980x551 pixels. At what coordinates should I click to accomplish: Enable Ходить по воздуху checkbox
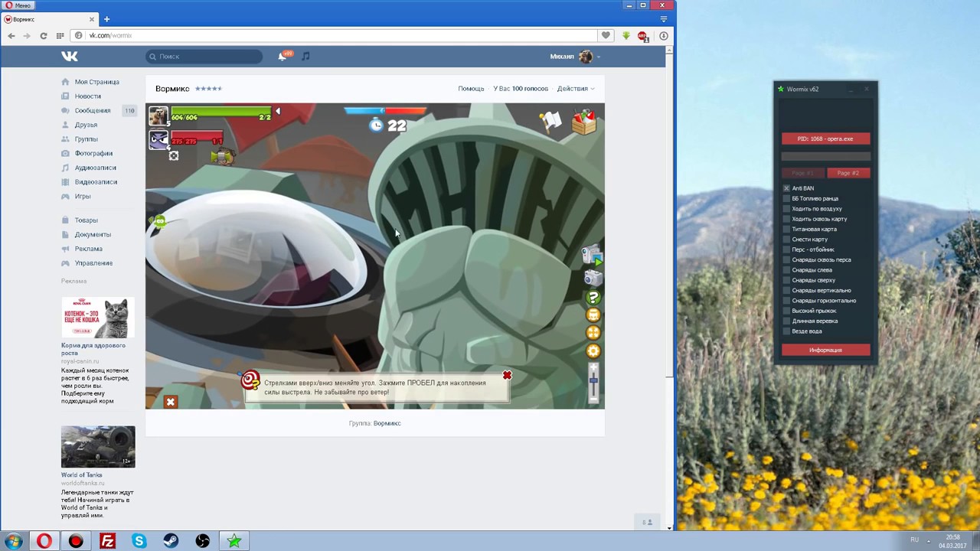click(786, 208)
